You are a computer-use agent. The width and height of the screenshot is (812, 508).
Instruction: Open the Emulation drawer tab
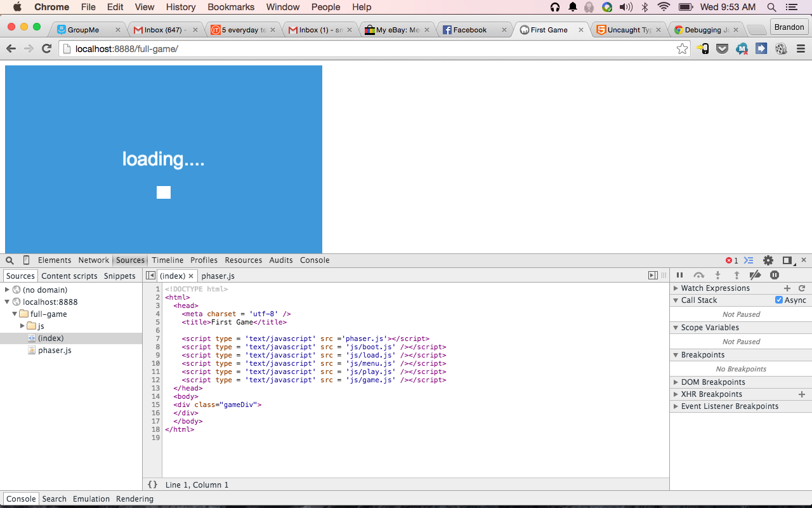coord(91,499)
